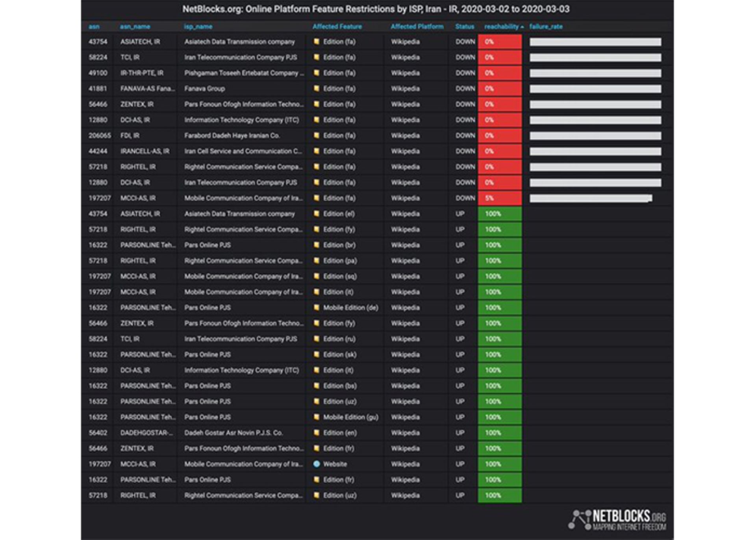Click the yellow icon beside Edition (el)
This screenshot has height=540, width=756.
click(x=316, y=213)
